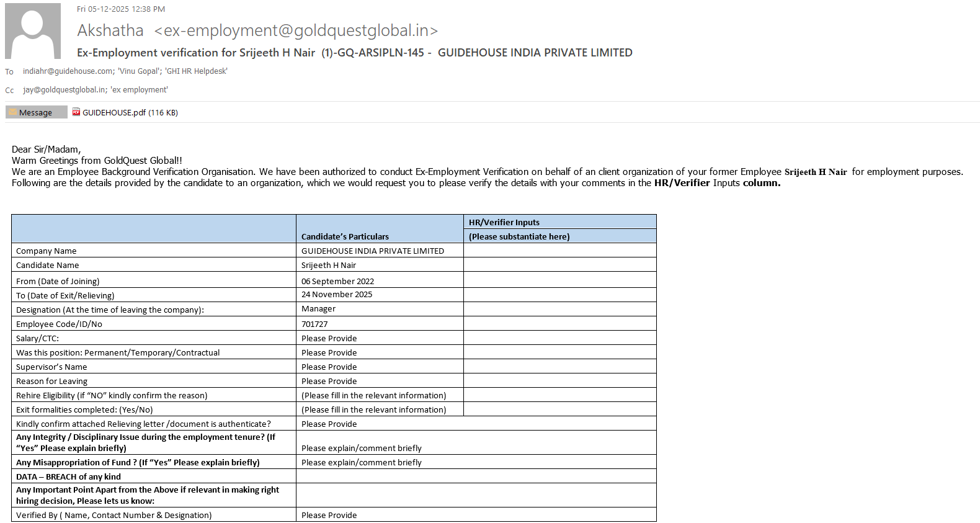The image size is (980, 523).
Task: Click HR/Verifier input cell for Salary/CTC
Action: pyautogui.click(x=560, y=338)
